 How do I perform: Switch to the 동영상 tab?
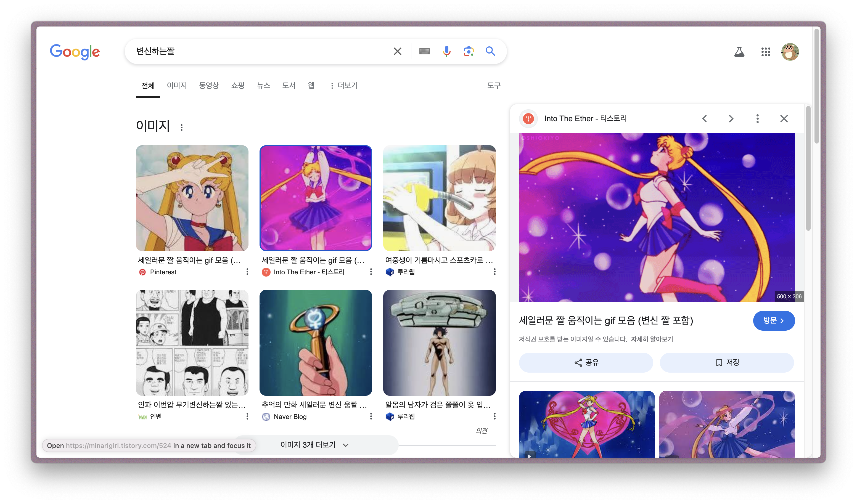209,85
